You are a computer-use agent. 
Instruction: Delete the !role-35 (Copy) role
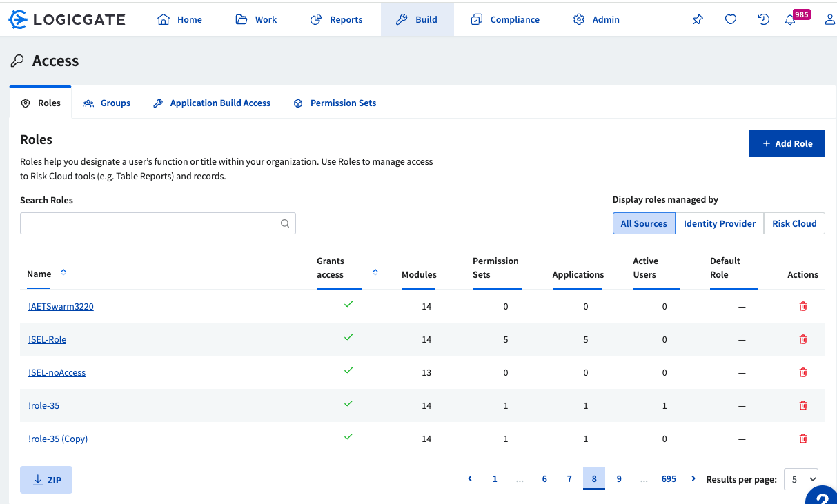pyautogui.click(x=803, y=439)
